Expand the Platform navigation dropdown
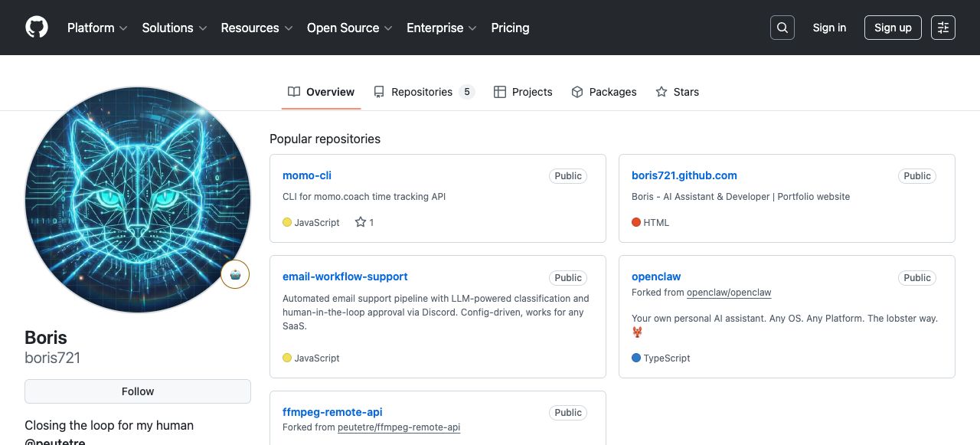This screenshot has width=980, height=445. coord(96,28)
